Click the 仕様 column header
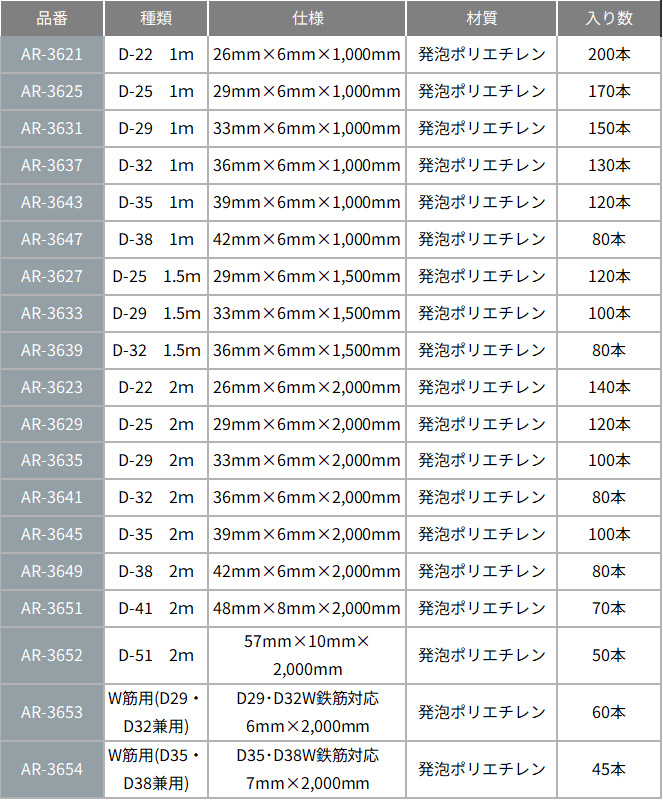The width and height of the screenshot is (663, 800). tap(307, 19)
